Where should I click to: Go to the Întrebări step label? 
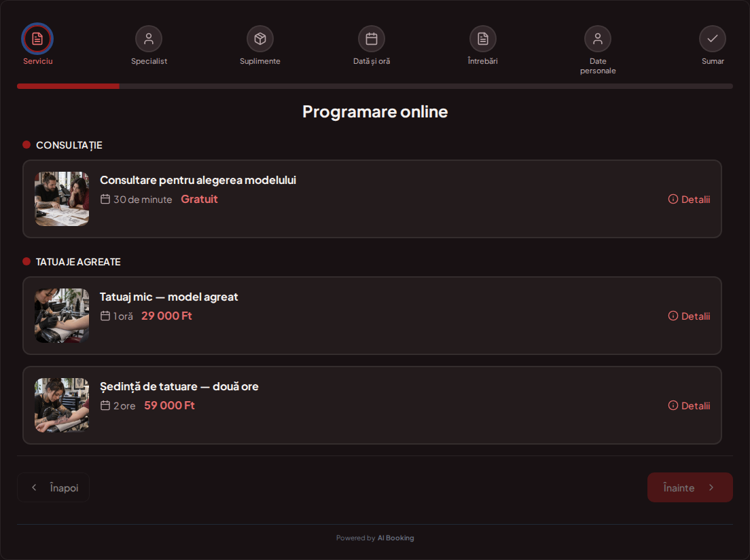coord(482,61)
